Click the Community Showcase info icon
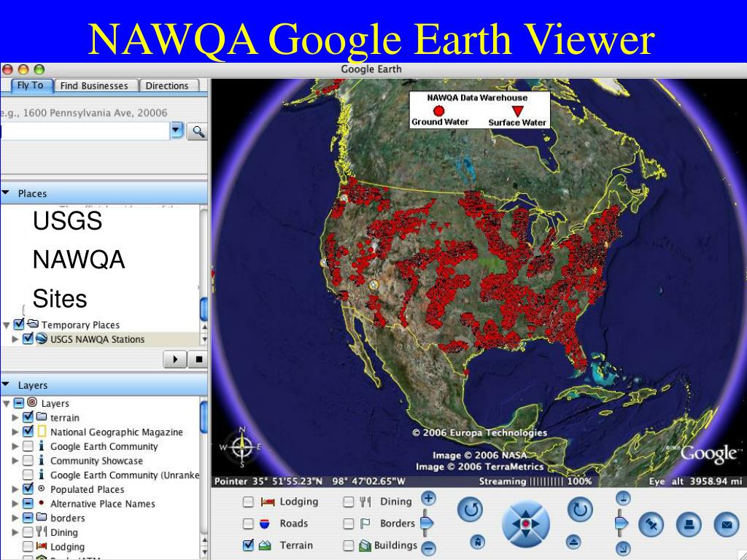 42,460
